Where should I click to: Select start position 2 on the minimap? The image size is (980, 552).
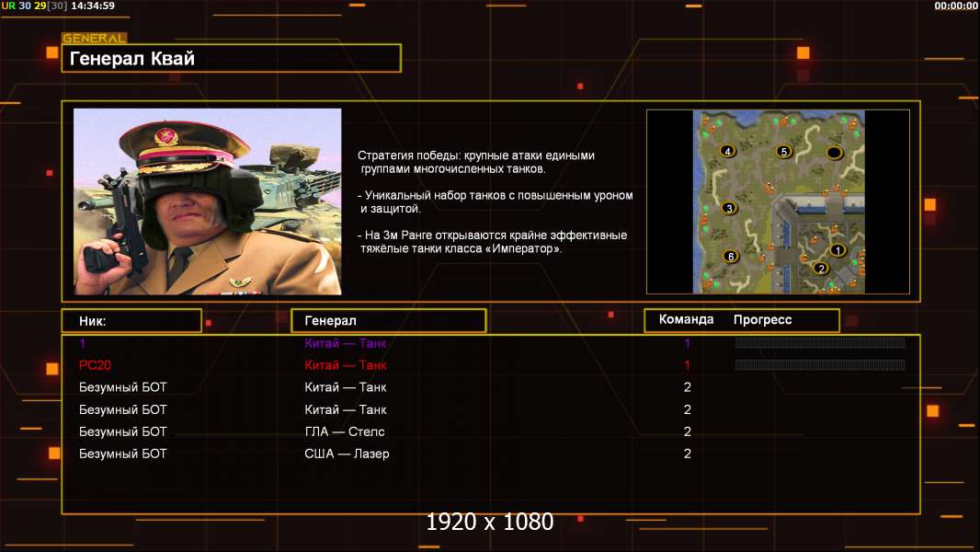(821, 269)
